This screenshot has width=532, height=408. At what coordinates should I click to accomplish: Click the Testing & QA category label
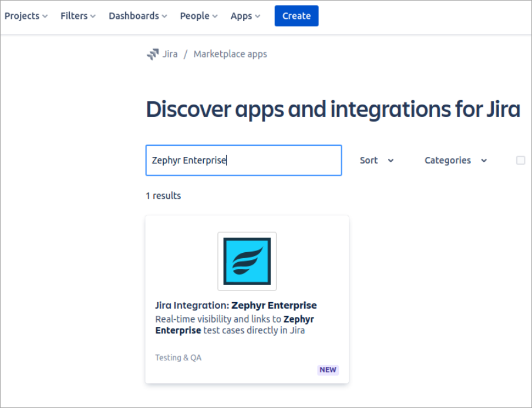[x=178, y=357]
